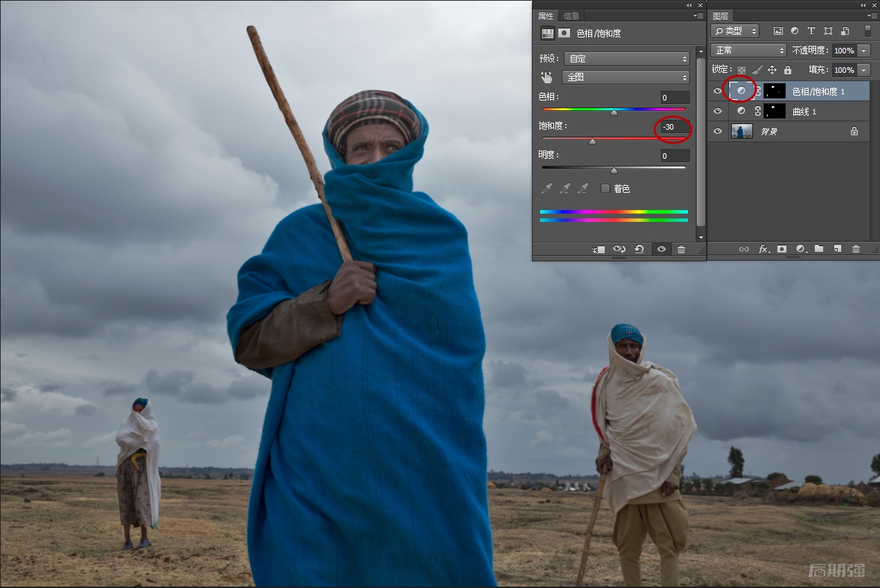Collapse the Properties panel with double arrows
The image size is (880, 588).
point(689,5)
